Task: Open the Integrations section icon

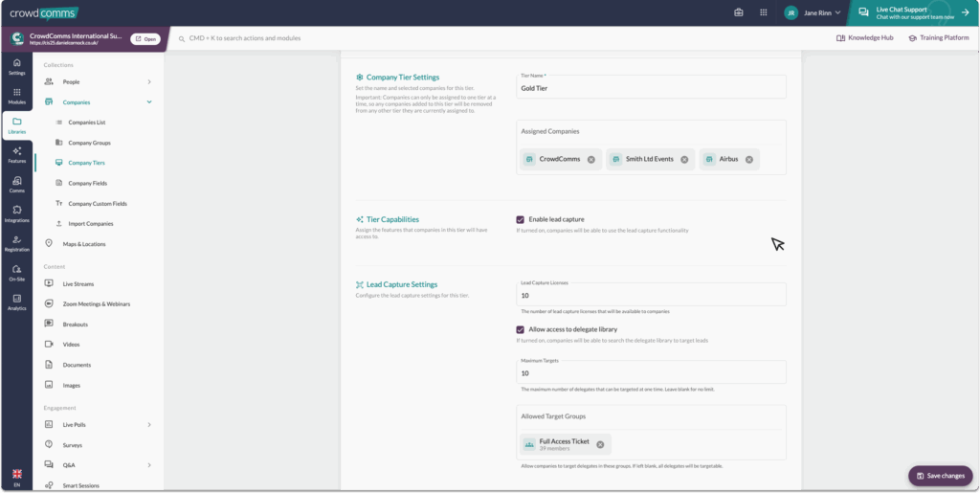Action: pos(16,213)
